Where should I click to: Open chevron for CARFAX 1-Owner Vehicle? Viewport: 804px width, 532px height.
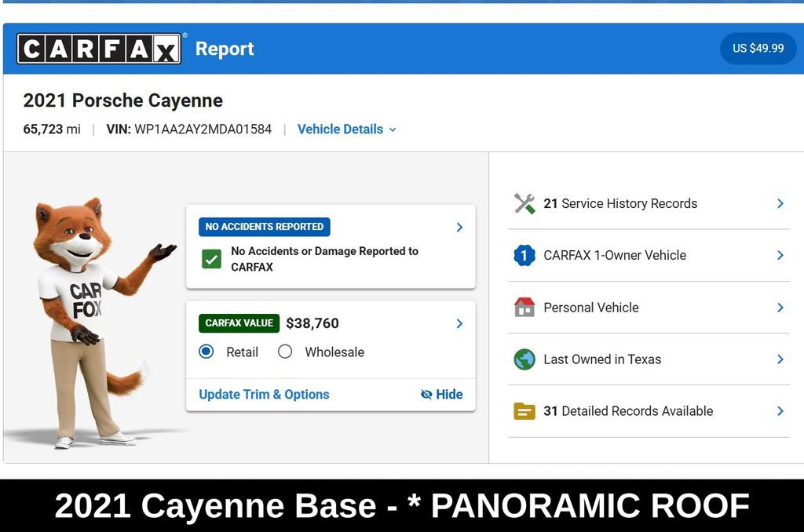[780, 255]
